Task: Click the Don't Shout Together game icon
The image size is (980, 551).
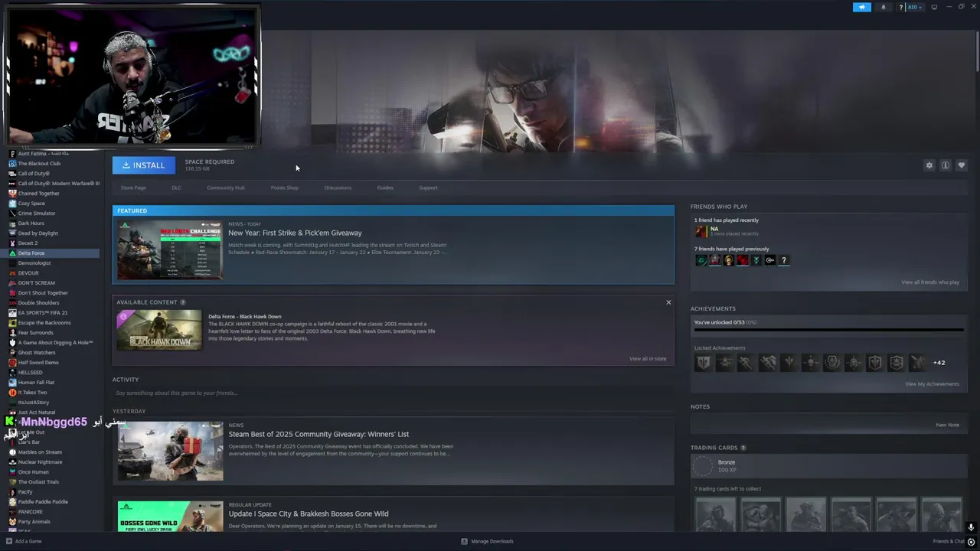Action: (x=12, y=293)
